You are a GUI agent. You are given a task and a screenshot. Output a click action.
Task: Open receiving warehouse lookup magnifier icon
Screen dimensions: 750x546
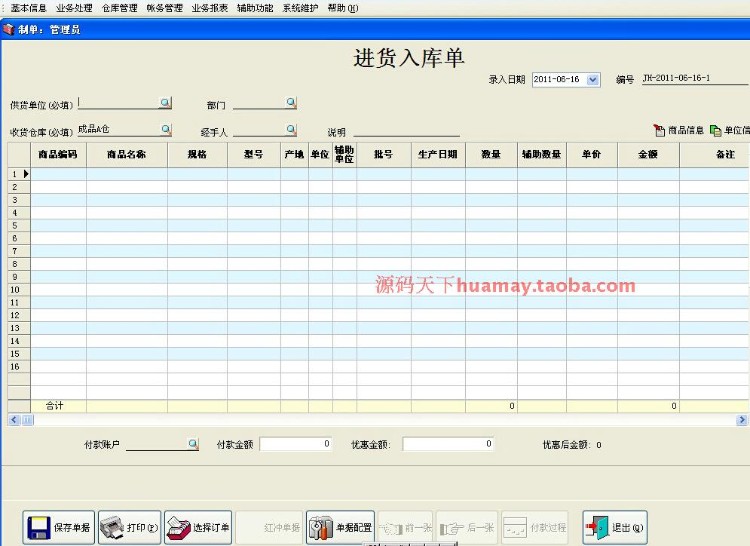click(x=165, y=129)
